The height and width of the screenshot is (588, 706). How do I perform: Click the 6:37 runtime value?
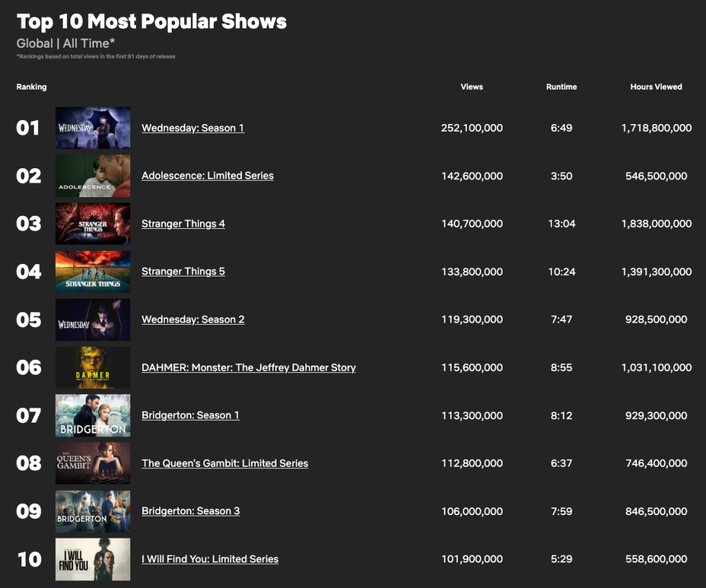tap(561, 463)
